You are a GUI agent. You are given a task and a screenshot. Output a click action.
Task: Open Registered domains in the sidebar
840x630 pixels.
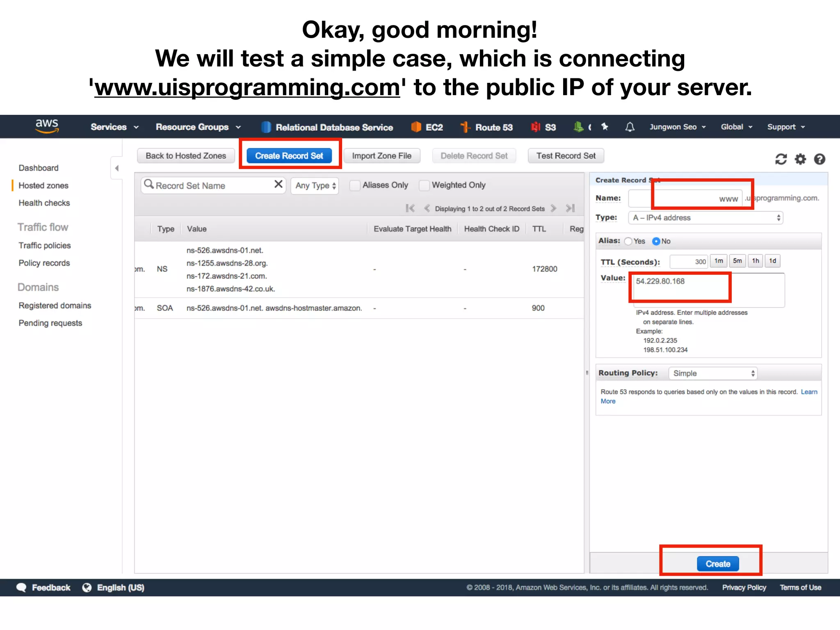pyautogui.click(x=55, y=306)
